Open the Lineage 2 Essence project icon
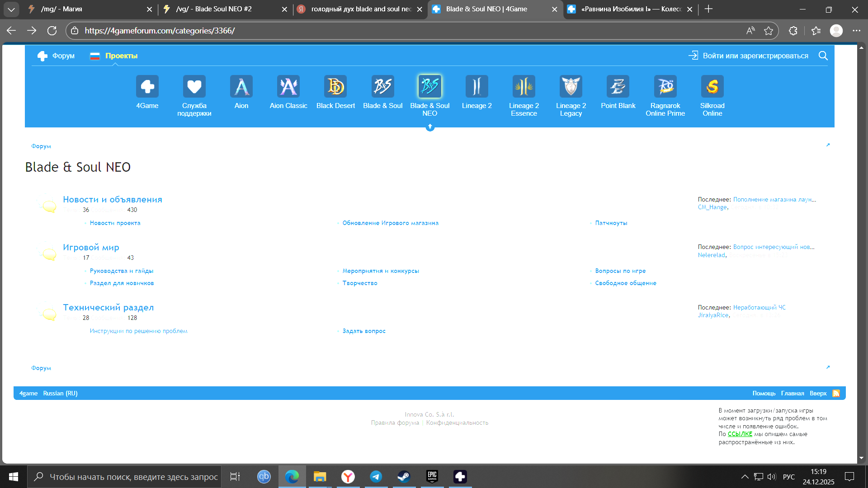The width and height of the screenshot is (868, 488). point(524,86)
